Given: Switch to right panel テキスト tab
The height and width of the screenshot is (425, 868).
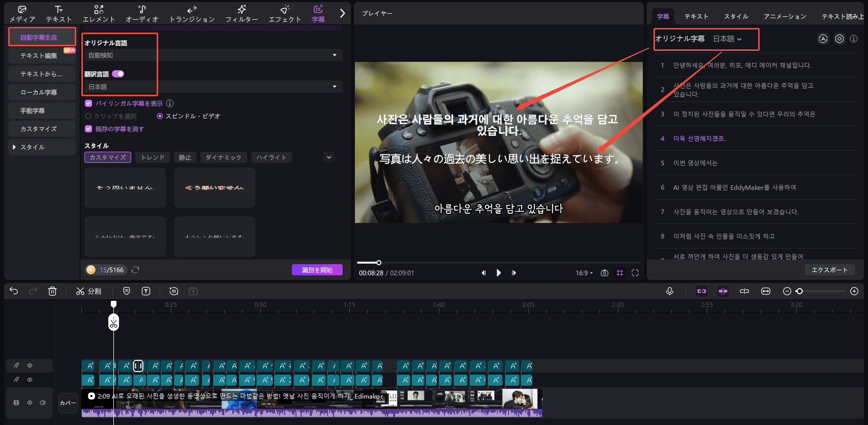Looking at the screenshot, I should [x=696, y=16].
